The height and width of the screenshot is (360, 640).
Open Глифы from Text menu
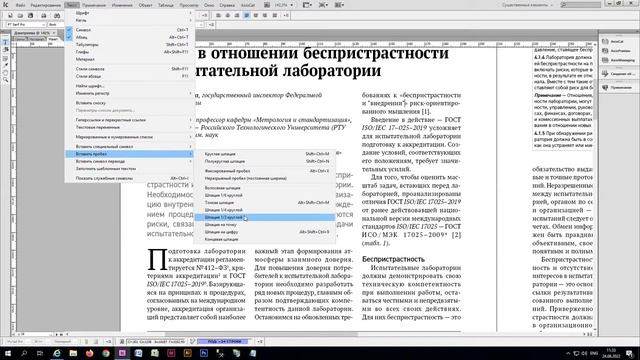point(129,52)
